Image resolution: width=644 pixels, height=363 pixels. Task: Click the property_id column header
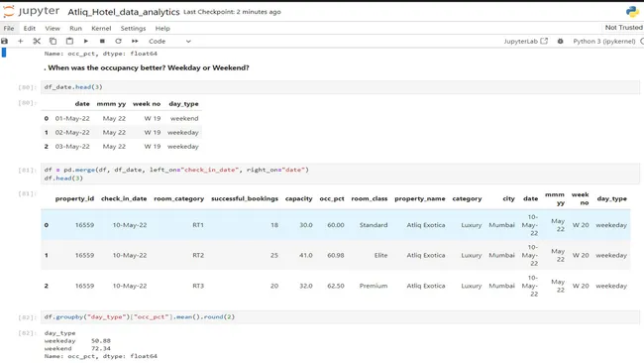coord(74,198)
